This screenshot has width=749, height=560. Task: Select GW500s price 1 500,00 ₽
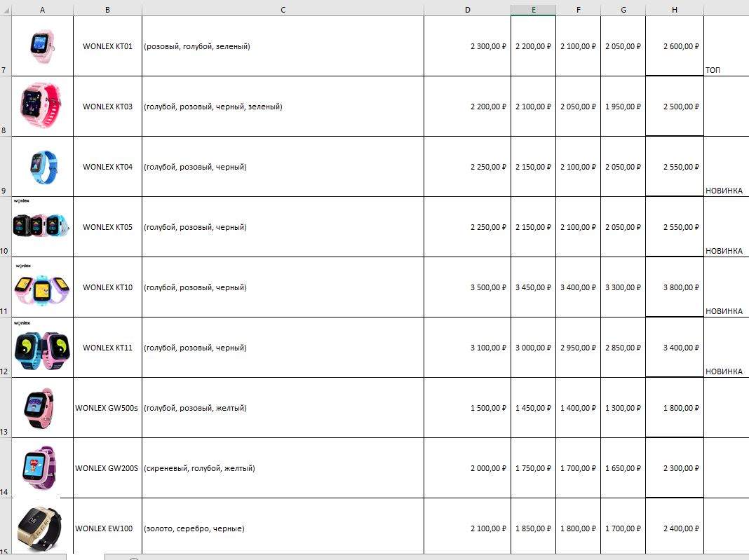tap(467, 408)
